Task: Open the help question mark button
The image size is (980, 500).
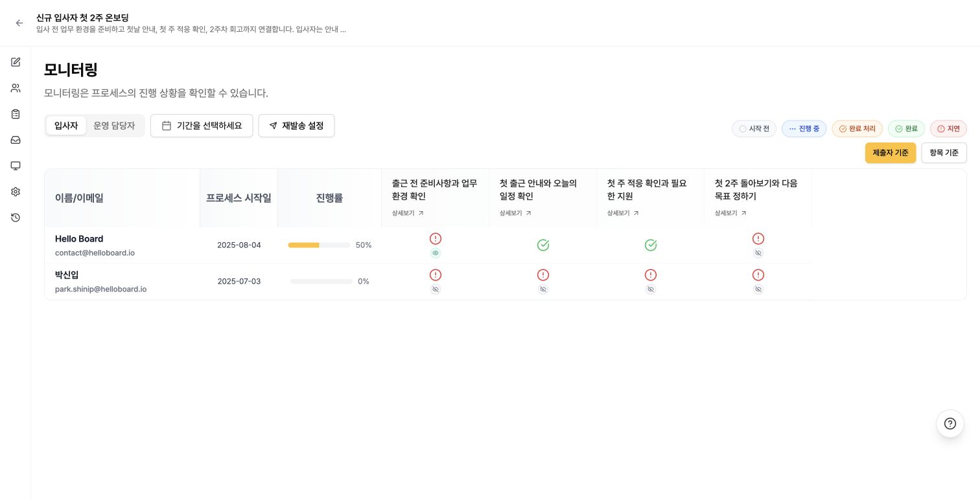Action: coord(950,424)
